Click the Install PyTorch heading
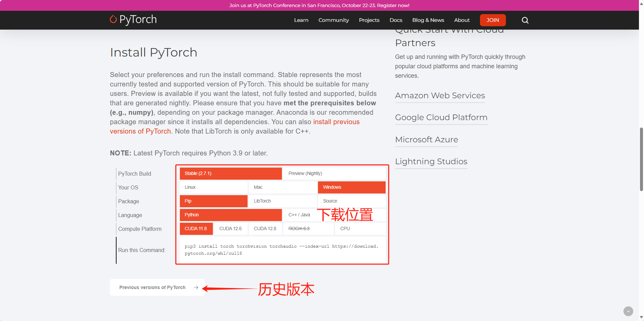The width and height of the screenshot is (644, 321). pyautogui.click(x=154, y=52)
